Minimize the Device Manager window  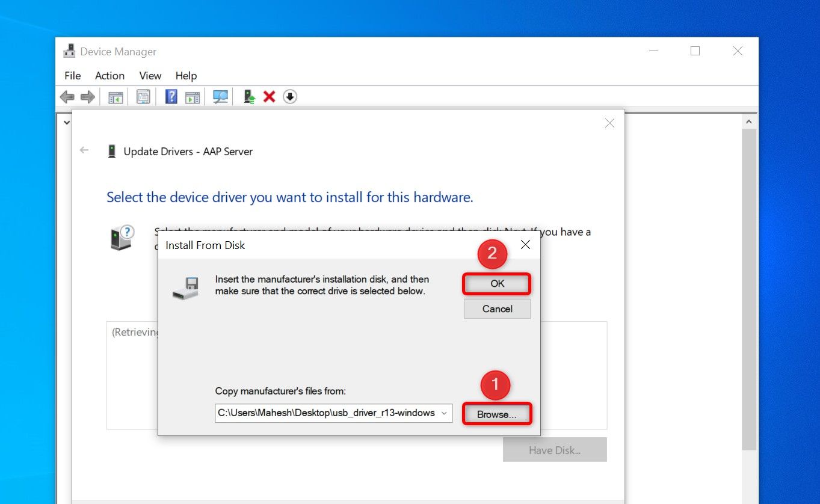[x=653, y=51]
